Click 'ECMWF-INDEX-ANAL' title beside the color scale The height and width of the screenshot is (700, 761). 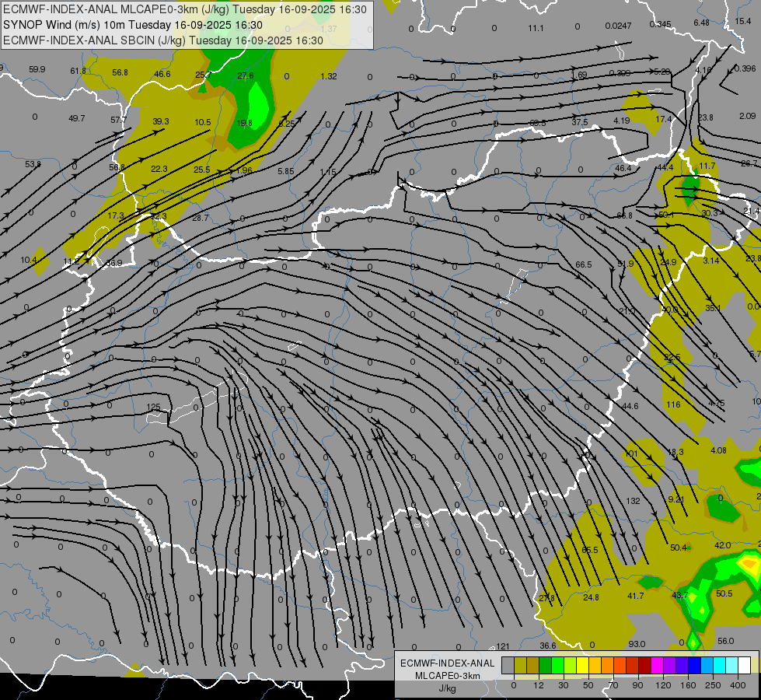(x=448, y=663)
